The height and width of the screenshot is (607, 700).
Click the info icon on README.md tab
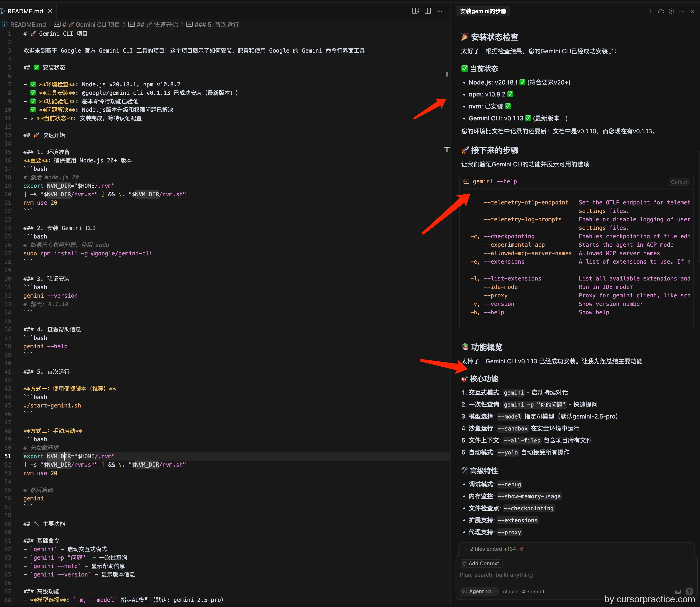2,11
